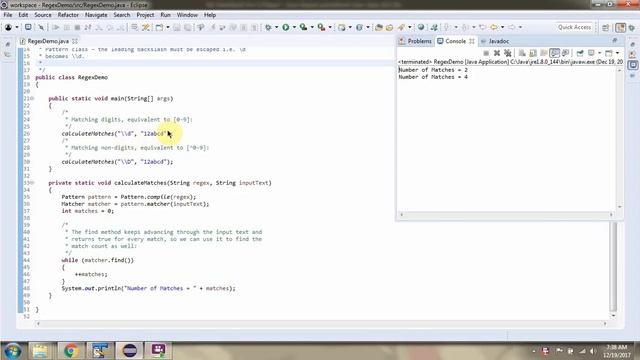The width and height of the screenshot is (640, 360).
Task: Click Remove Launch icon in Console toolbar
Action: 497,53
